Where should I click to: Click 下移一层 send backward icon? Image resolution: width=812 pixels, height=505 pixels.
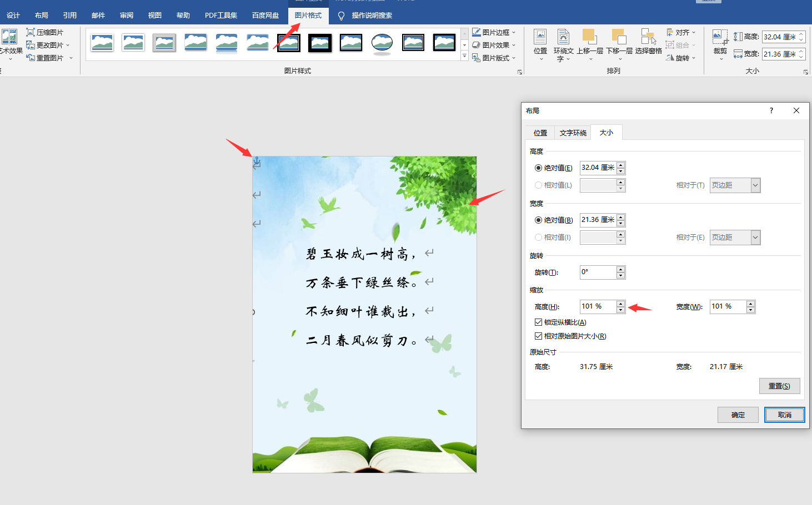pyautogui.click(x=619, y=37)
